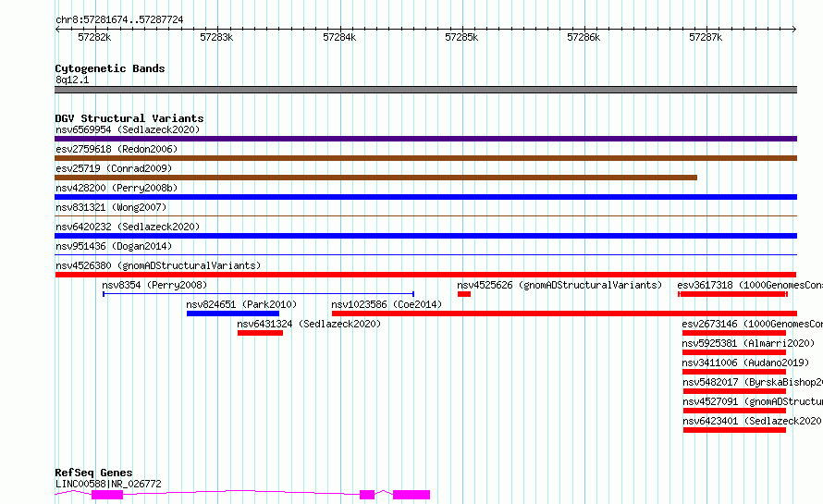Screen dimensions: 823x504
Task: Open the nsv5925381 (Almarri2020) red bar
Action: click(734, 352)
